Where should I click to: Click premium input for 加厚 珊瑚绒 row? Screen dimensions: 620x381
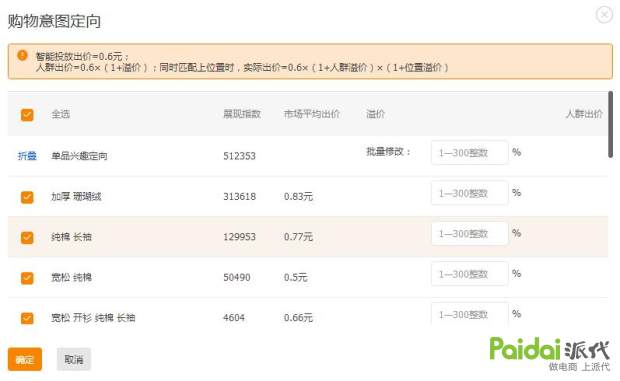click(469, 193)
